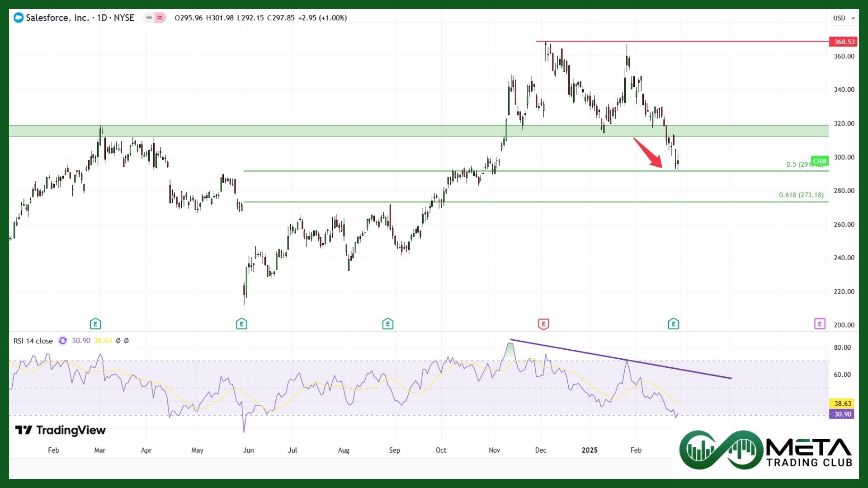Click the 80.00 RSI axis value
Screen dimensions: 868x488
pyautogui.click(x=842, y=347)
